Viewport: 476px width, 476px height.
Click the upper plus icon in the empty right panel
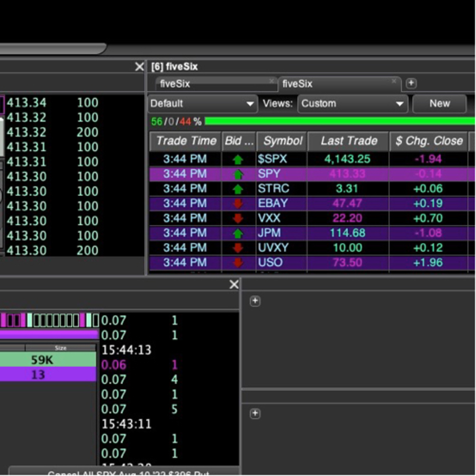click(x=255, y=301)
